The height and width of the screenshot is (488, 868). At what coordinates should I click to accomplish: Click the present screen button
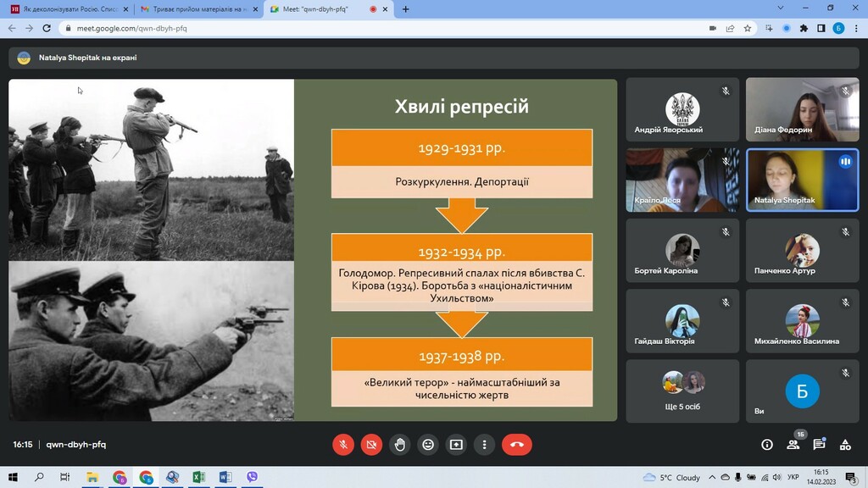[x=456, y=444]
